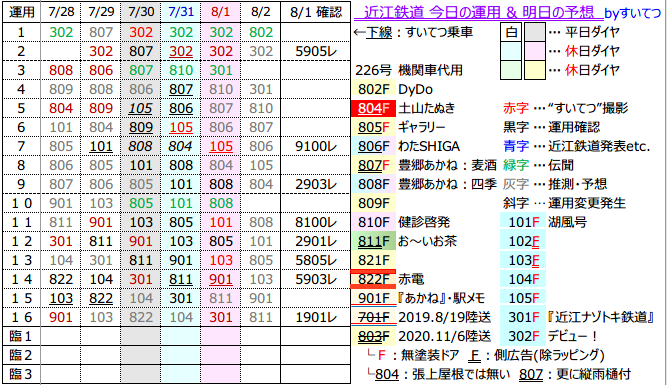Click the 灰字 legend label

coord(516,184)
